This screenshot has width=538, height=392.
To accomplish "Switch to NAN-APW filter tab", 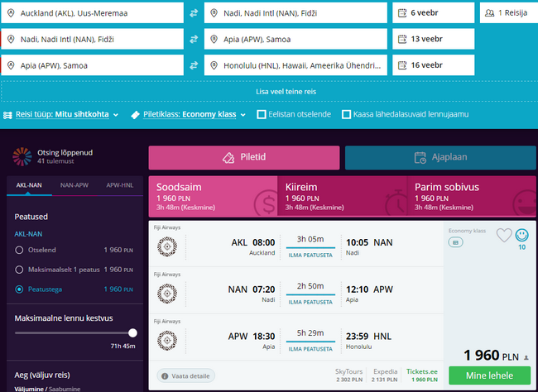I will click(x=74, y=185).
